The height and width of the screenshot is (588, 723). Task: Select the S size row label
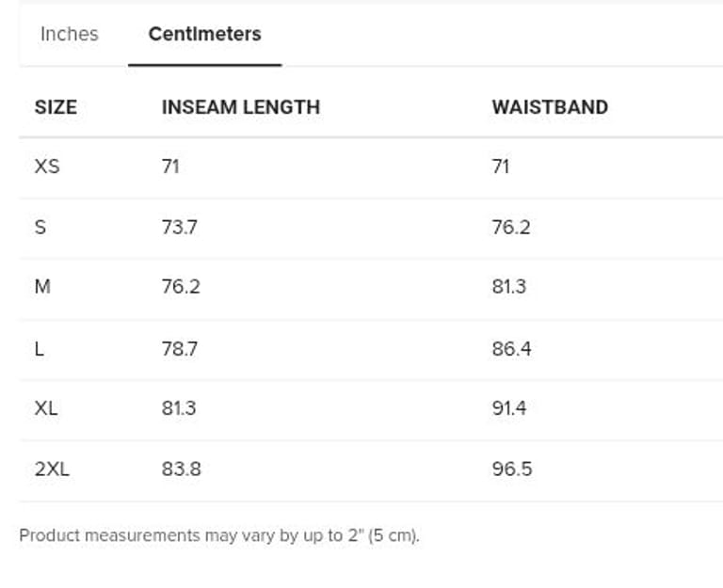coord(40,228)
